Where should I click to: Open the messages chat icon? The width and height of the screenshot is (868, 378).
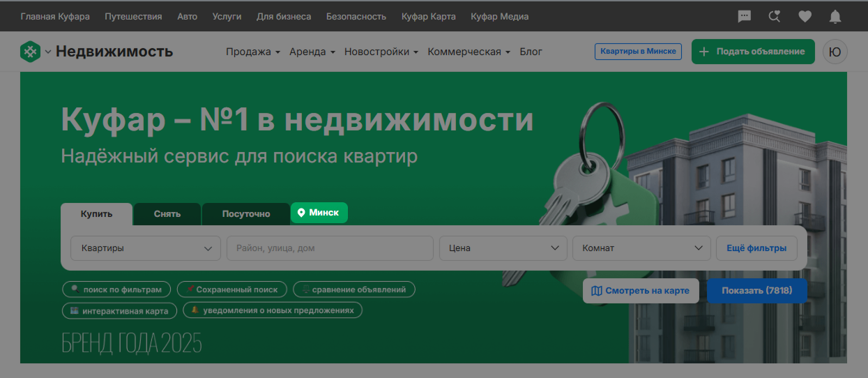point(745,16)
